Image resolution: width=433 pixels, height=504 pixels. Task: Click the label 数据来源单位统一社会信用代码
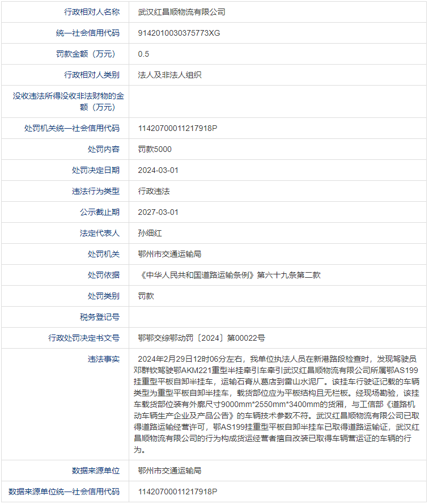64,492
